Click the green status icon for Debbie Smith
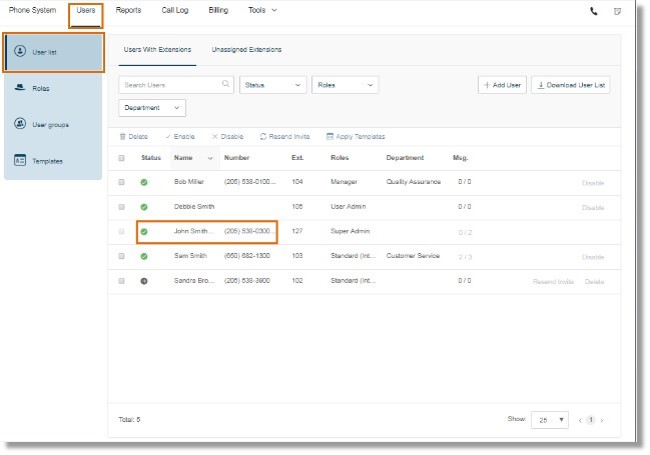Viewport: 650px width, 455px height. coord(144,207)
